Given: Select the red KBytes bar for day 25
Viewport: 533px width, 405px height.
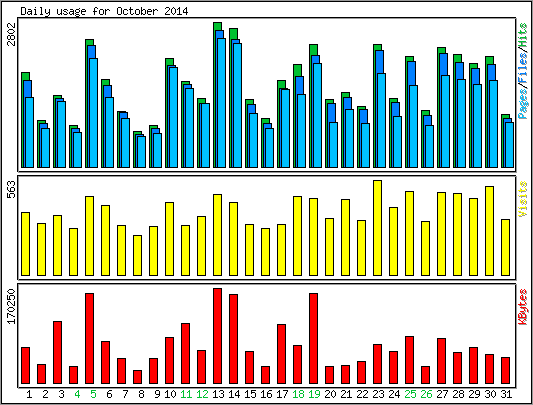Looking at the screenshot, I should 409,360.
